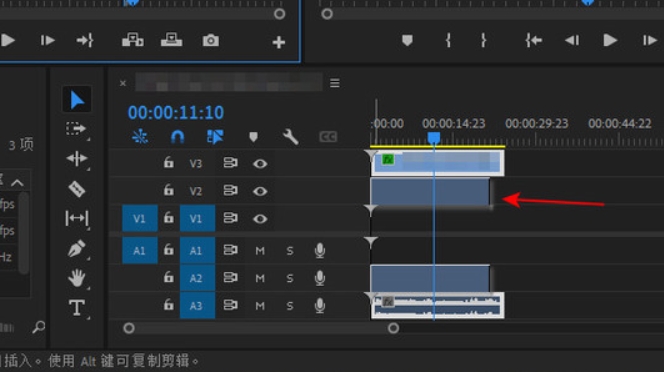The height and width of the screenshot is (372, 664).
Task: Open Timeline Display Settings wrench
Action: click(290, 137)
